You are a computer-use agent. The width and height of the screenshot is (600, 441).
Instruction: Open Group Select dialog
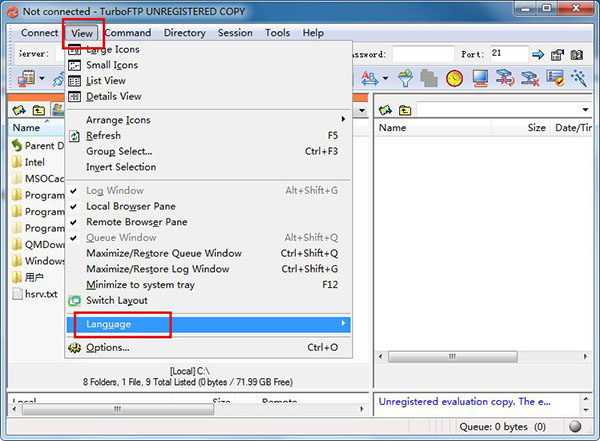pyautogui.click(x=209, y=151)
